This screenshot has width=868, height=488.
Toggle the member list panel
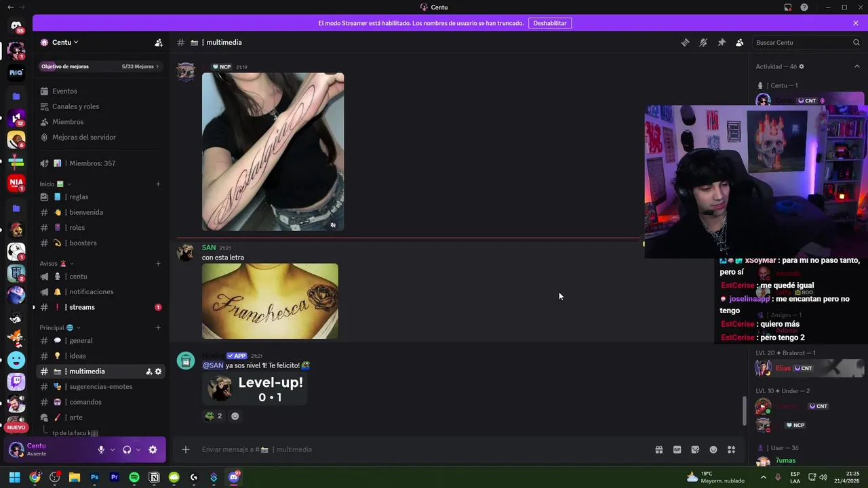point(740,42)
